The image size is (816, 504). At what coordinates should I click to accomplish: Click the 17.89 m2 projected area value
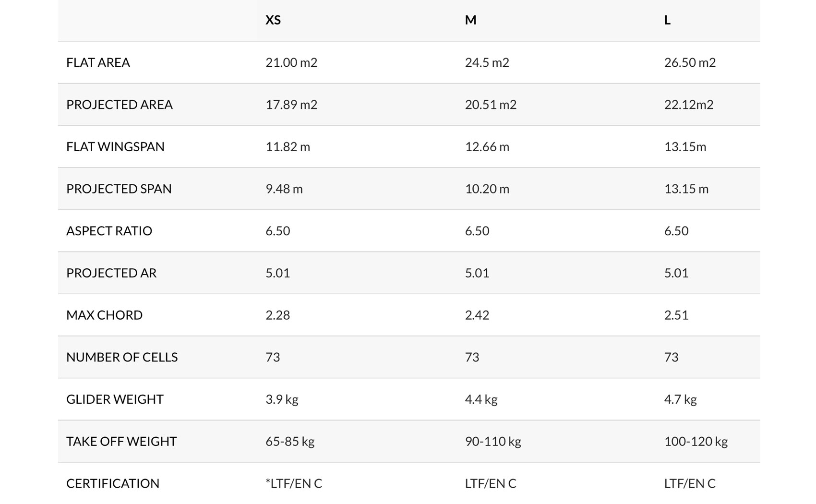point(291,105)
